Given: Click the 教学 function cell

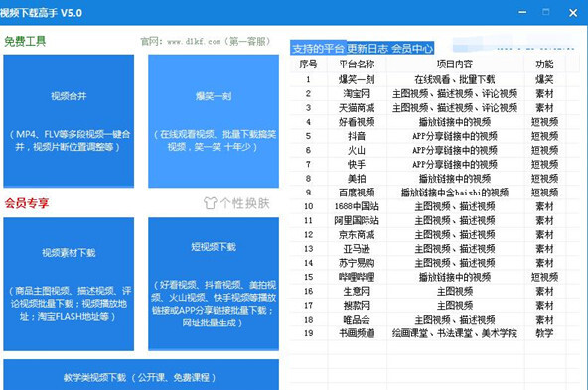Looking at the screenshot, I should [544, 333].
